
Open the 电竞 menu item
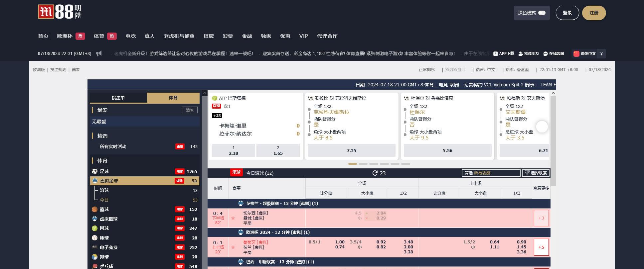(x=130, y=36)
